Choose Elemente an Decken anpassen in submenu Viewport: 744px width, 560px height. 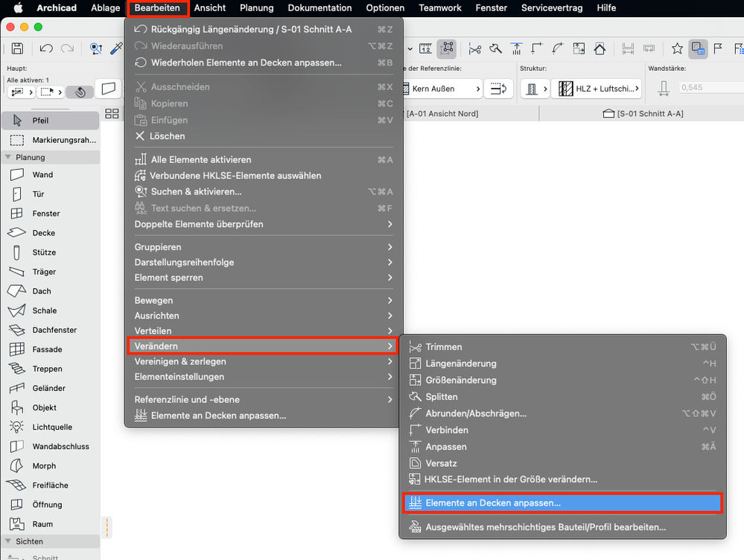[563, 503]
